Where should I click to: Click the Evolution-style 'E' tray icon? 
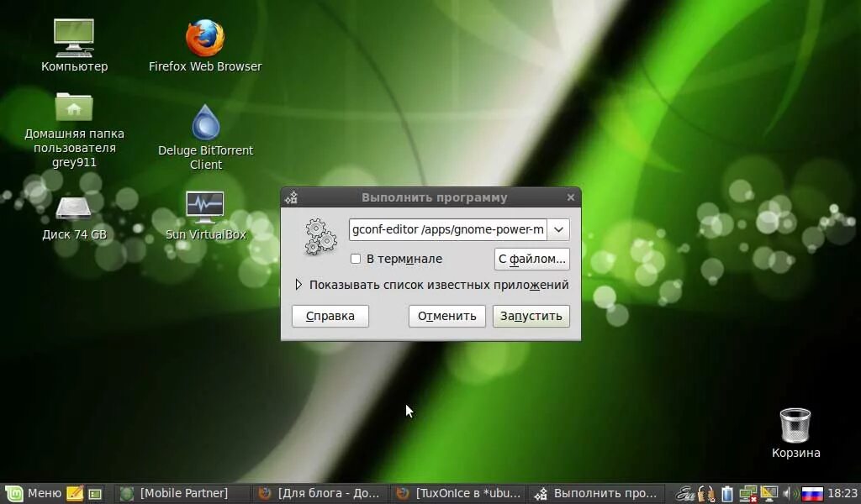click(x=684, y=494)
